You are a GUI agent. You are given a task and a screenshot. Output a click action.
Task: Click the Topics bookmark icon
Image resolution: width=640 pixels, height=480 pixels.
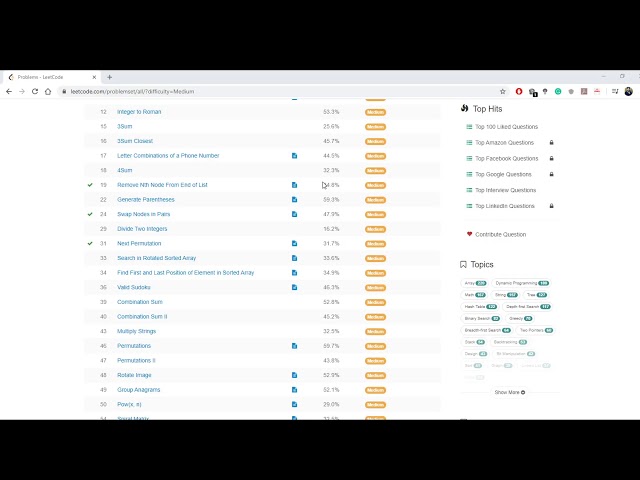click(463, 264)
